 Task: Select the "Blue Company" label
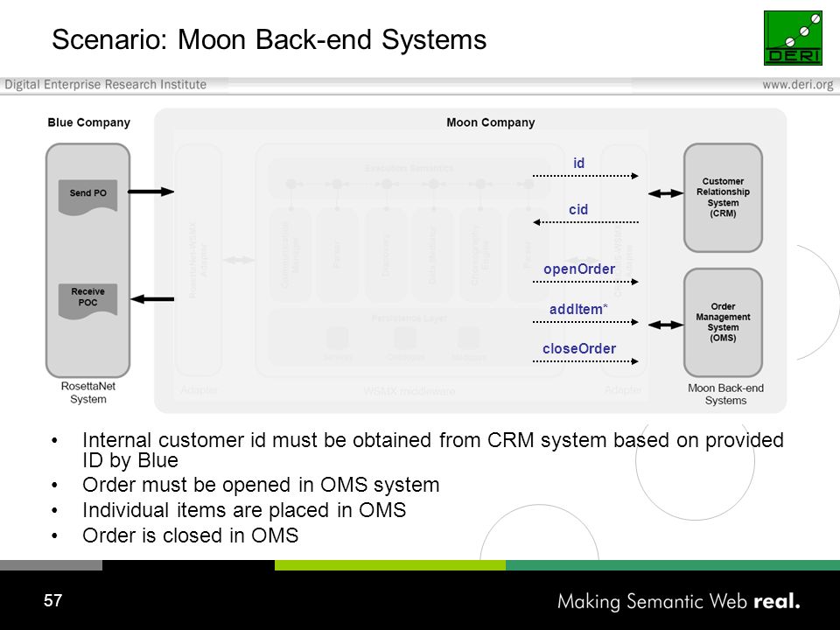[x=89, y=122]
